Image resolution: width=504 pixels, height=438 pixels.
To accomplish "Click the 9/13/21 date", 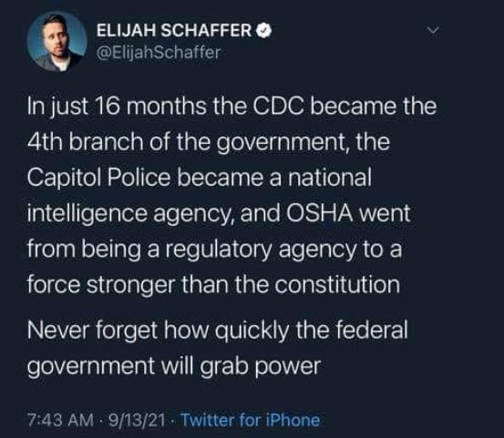I will (x=138, y=420).
